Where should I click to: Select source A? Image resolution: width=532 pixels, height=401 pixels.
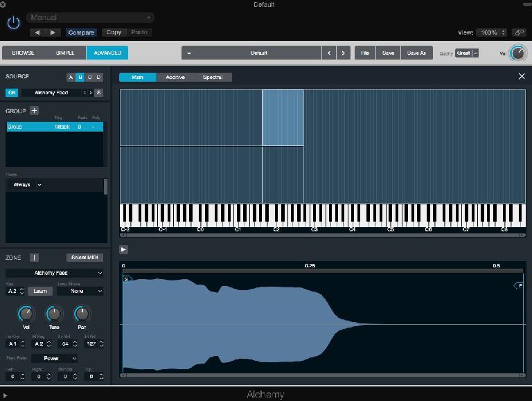coord(71,78)
